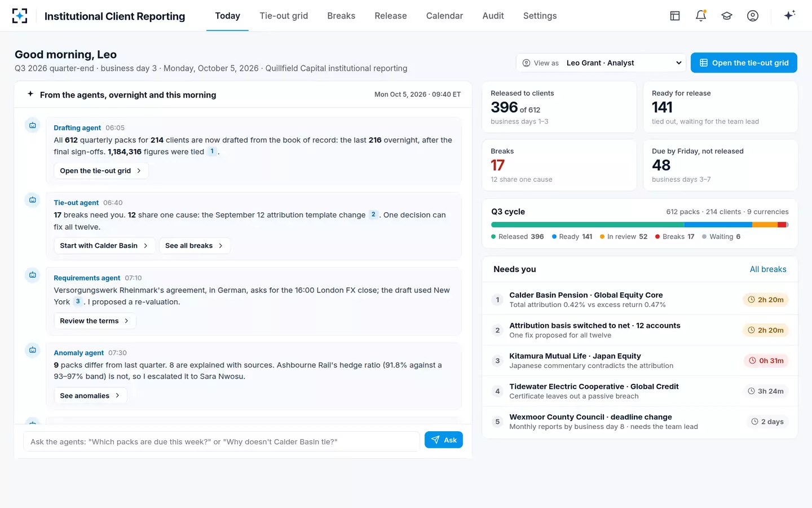Go to the Calendar tab
Image resolution: width=812 pixels, height=508 pixels.
pyautogui.click(x=444, y=16)
